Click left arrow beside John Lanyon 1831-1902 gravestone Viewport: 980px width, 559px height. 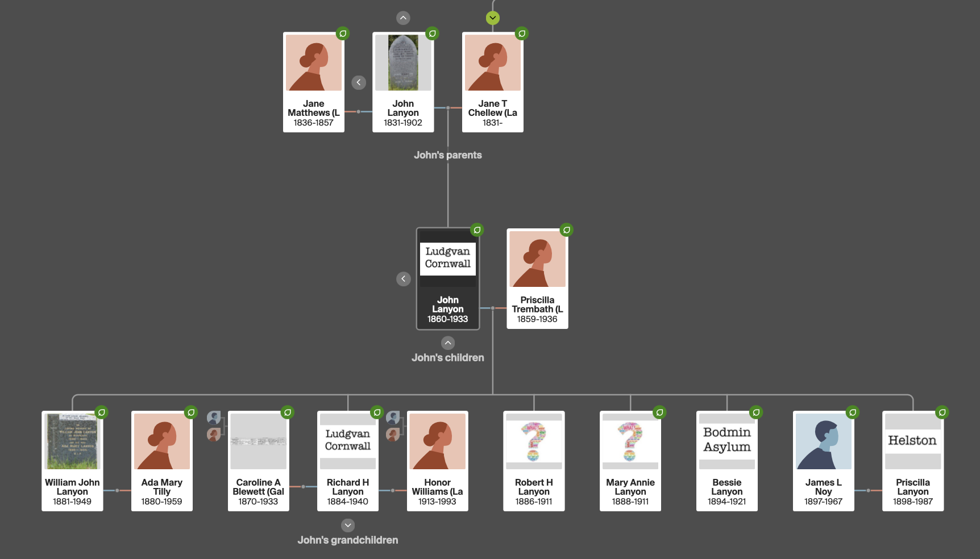[x=359, y=82]
